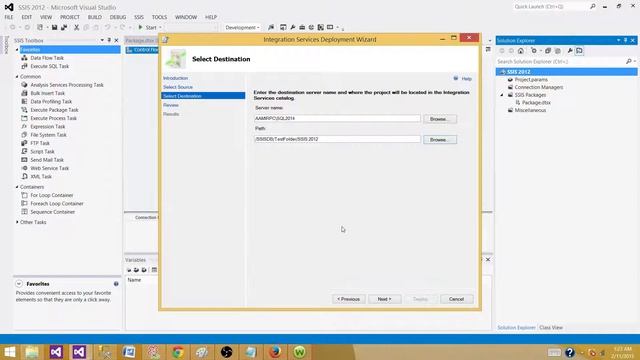
Task: Open the TOOLS menu
Action: click(159, 17)
